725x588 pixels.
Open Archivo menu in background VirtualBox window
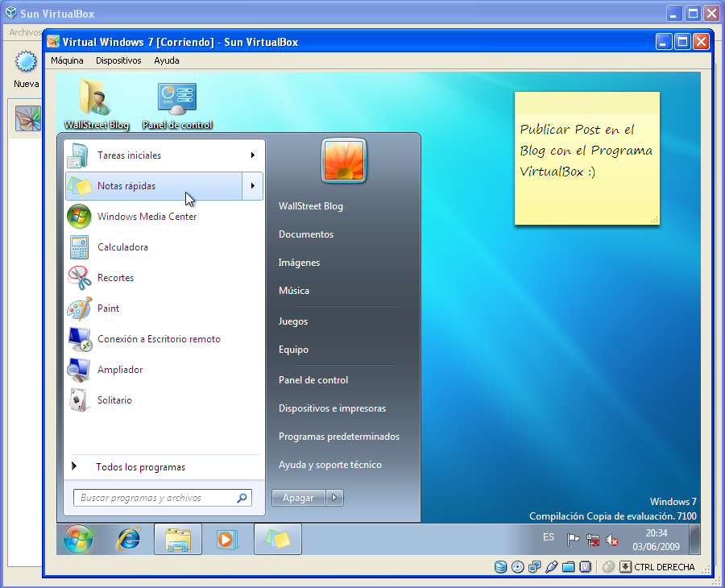tap(25, 32)
